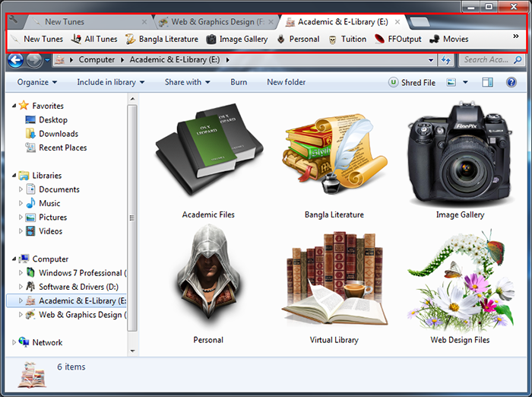This screenshot has width=532, height=397.
Task: Click the Burn button
Action: pos(239,82)
